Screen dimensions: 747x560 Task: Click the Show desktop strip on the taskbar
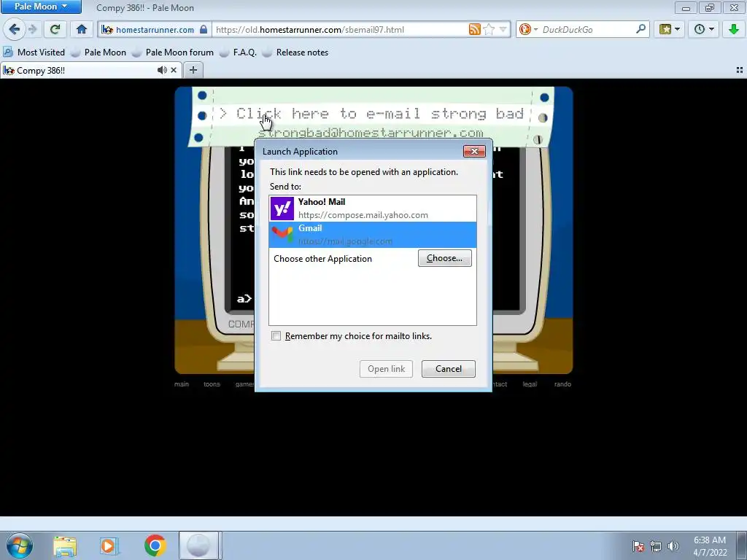click(742, 545)
